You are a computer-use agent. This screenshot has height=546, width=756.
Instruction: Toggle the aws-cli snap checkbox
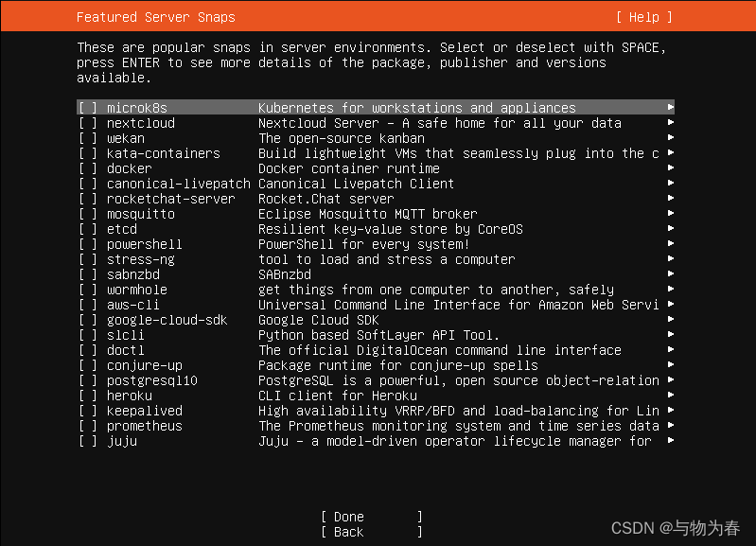pos(88,305)
